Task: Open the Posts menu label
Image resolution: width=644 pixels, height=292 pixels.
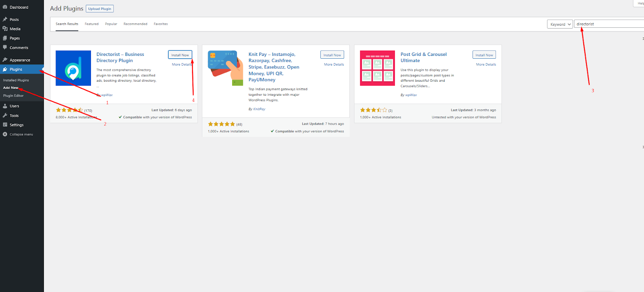Action: pyautogui.click(x=14, y=19)
